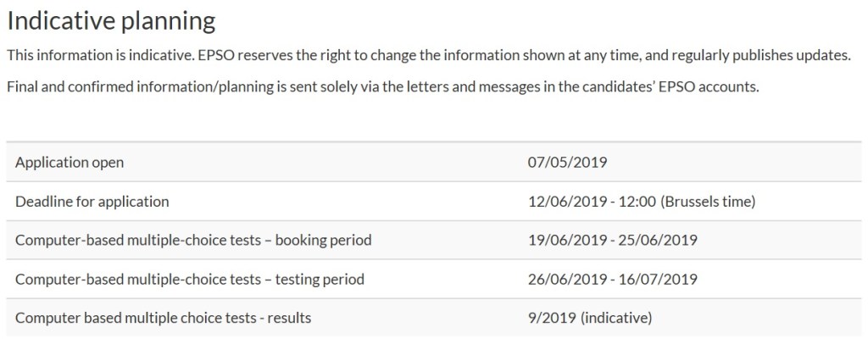
Task: Click the "Indicative planning" heading
Action: point(110,22)
